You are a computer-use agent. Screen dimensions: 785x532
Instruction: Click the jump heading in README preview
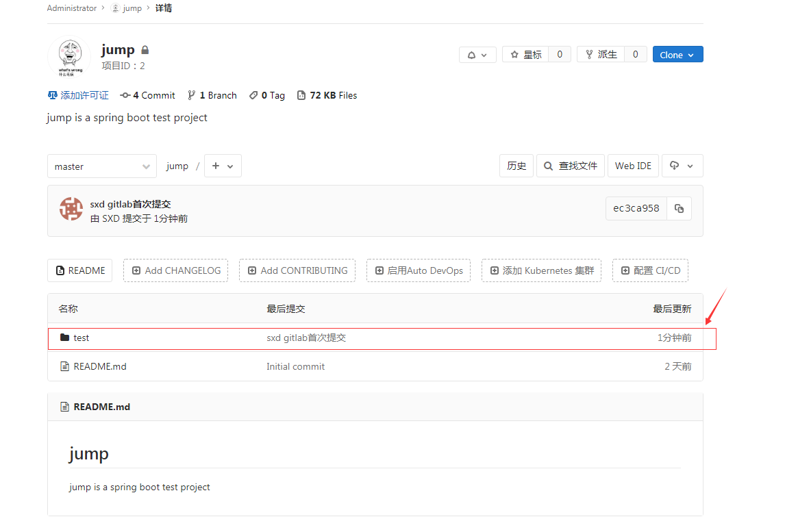[x=88, y=453]
